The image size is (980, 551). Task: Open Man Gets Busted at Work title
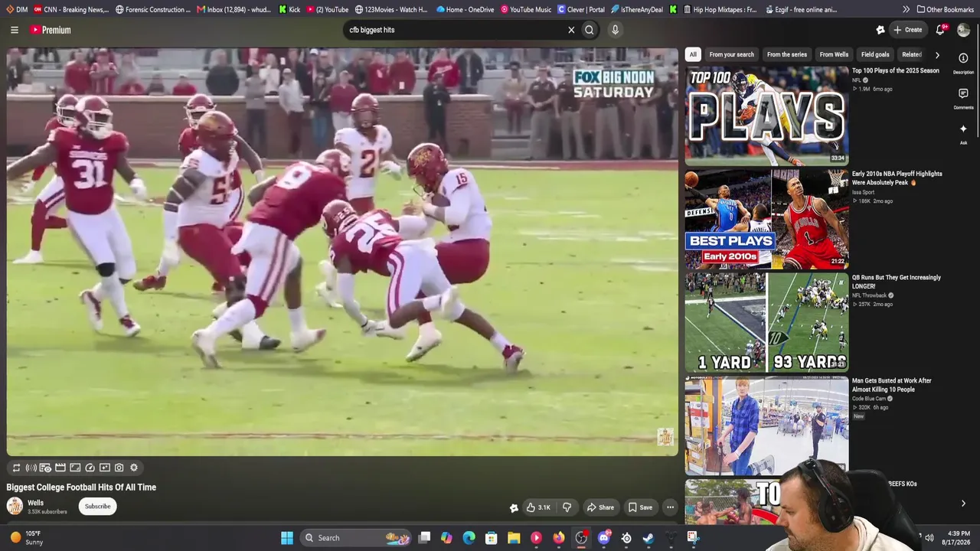coord(892,385)
